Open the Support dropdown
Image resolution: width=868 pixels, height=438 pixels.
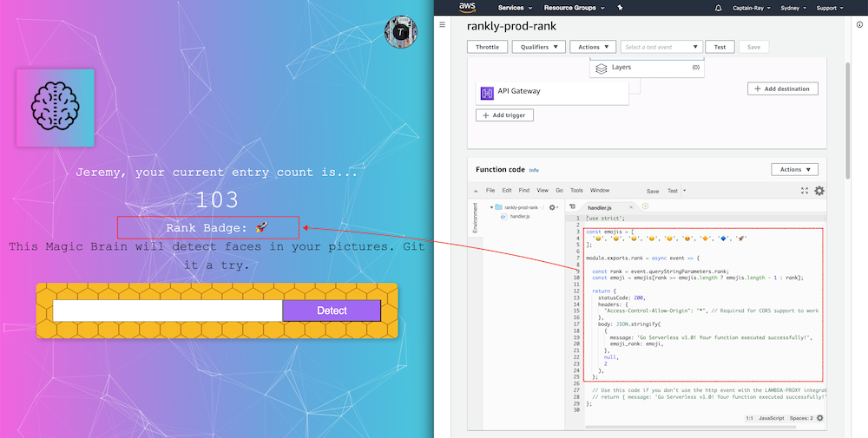[x=830, y=8]
